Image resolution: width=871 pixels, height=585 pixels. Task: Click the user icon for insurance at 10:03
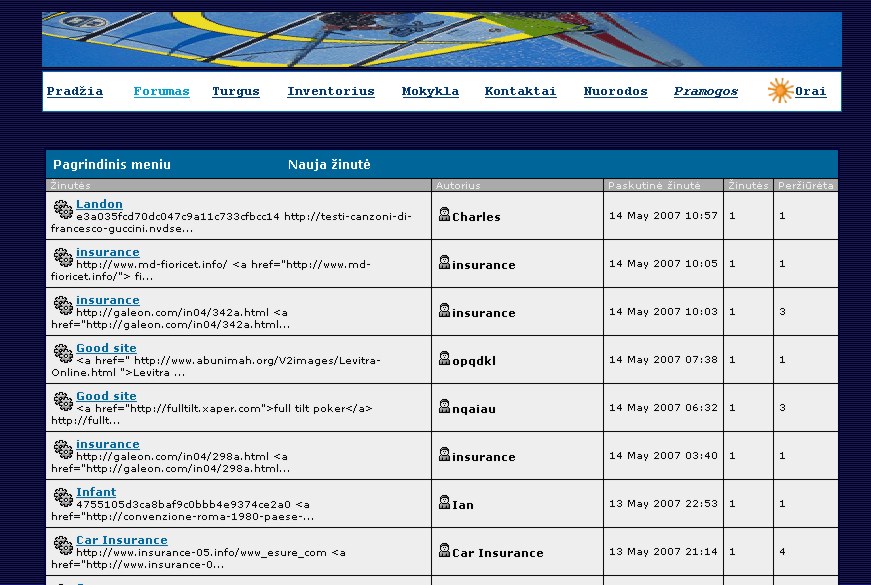tap(444, 310)
